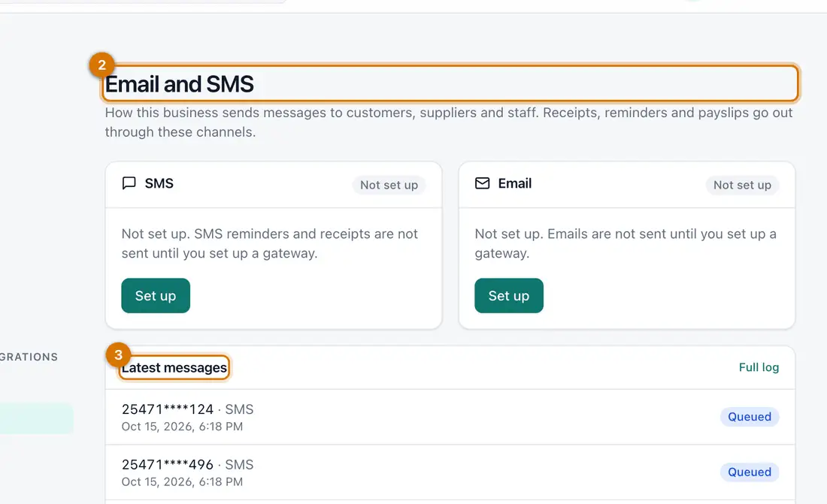The width and height of the screenshot is (827, 504).
Task: Select the Email and SMS heading
Action: coord(180,84)
